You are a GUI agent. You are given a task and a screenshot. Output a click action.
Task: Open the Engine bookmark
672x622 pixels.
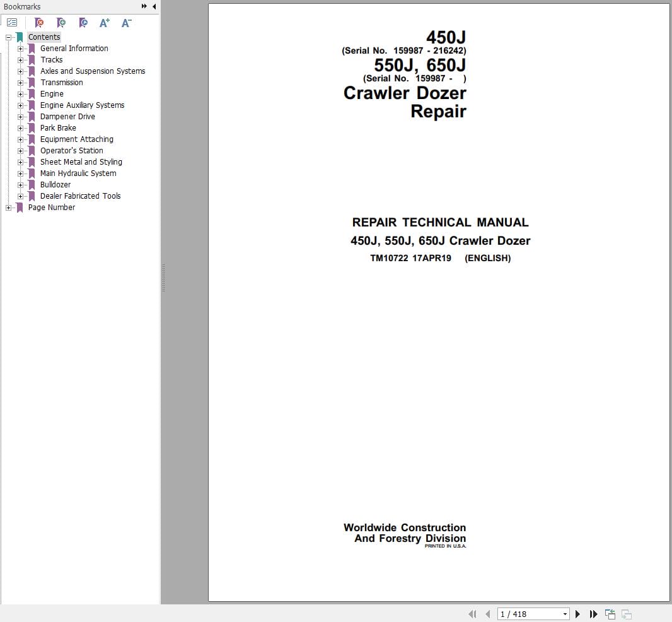(x=52, y=94)
